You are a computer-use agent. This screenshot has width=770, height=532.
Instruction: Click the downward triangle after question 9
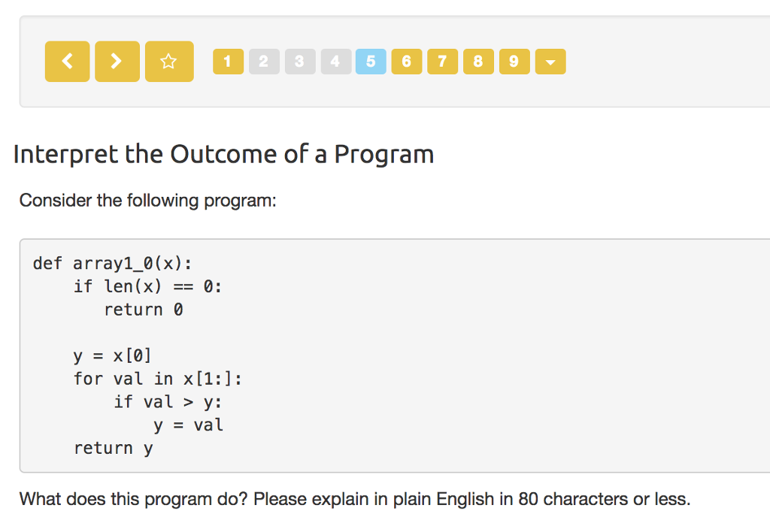pos(550,62)
